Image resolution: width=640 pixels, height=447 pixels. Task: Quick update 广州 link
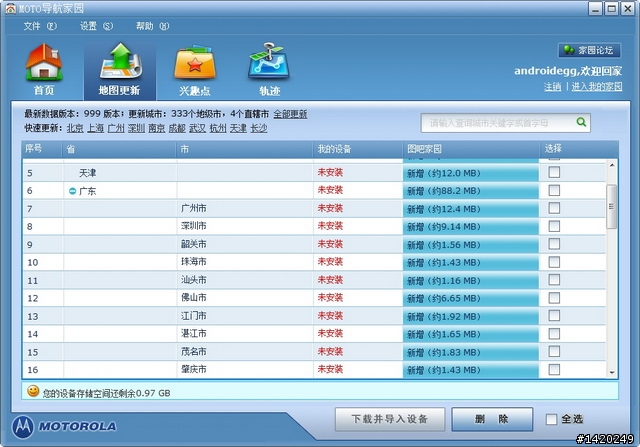click(x=116, y=128)
